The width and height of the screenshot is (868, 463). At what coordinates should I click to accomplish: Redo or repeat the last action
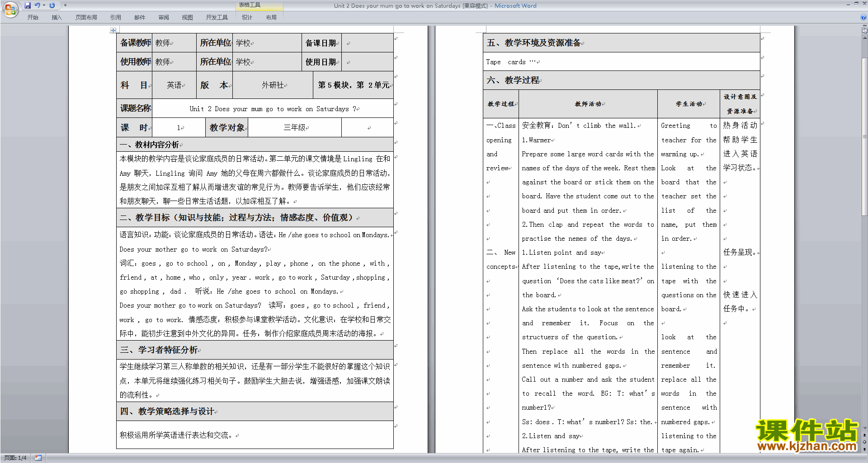pyautogui.click(x=52, y=5)
